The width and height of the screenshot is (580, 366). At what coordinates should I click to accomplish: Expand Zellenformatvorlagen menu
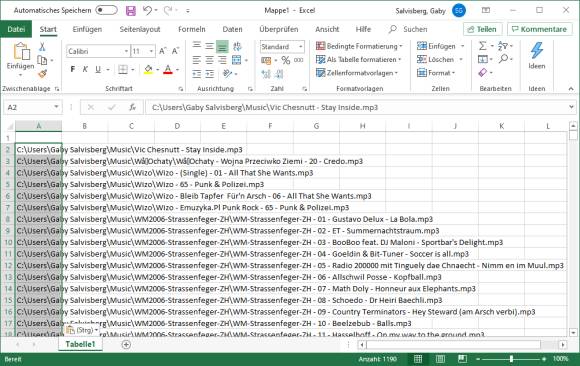pos(357,73)
